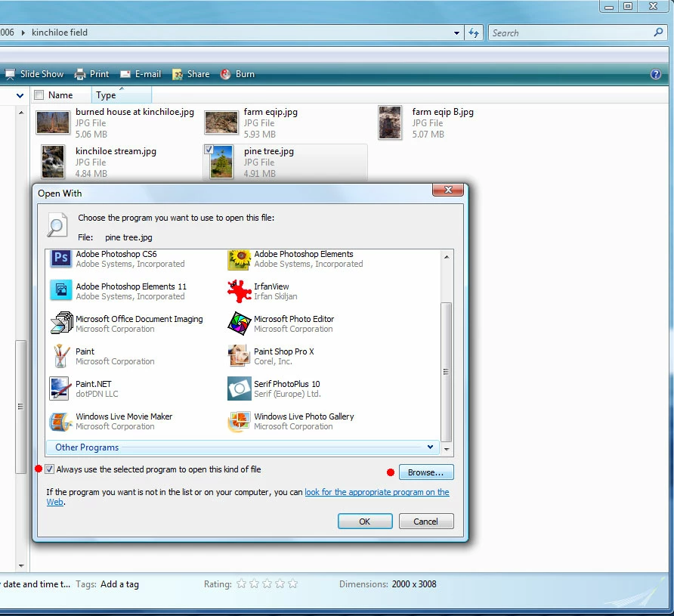
Task: Uncheck 'Always use the selected program' checkbox
Action: tap(50, 469)
